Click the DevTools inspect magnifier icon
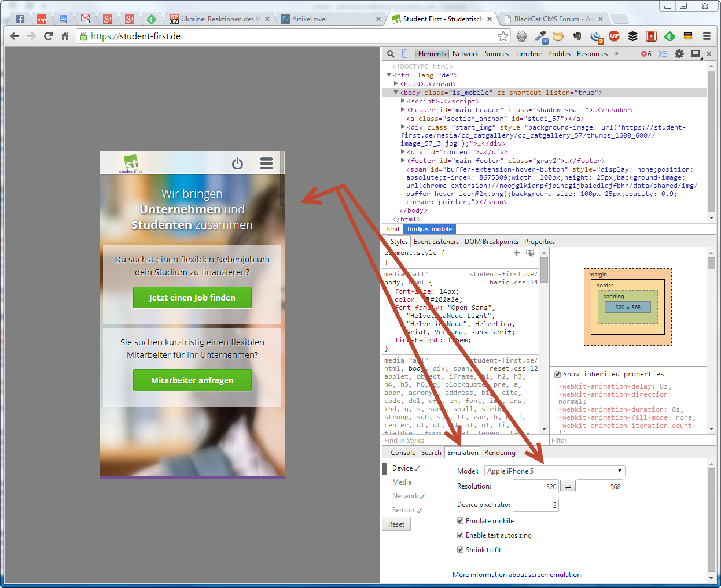 (391, 54)
